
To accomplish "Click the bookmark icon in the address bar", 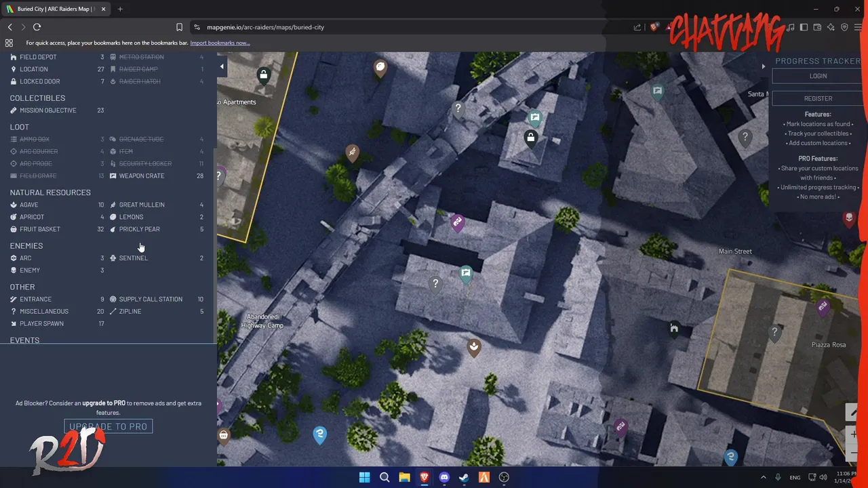I will click(x=179, y=27).
